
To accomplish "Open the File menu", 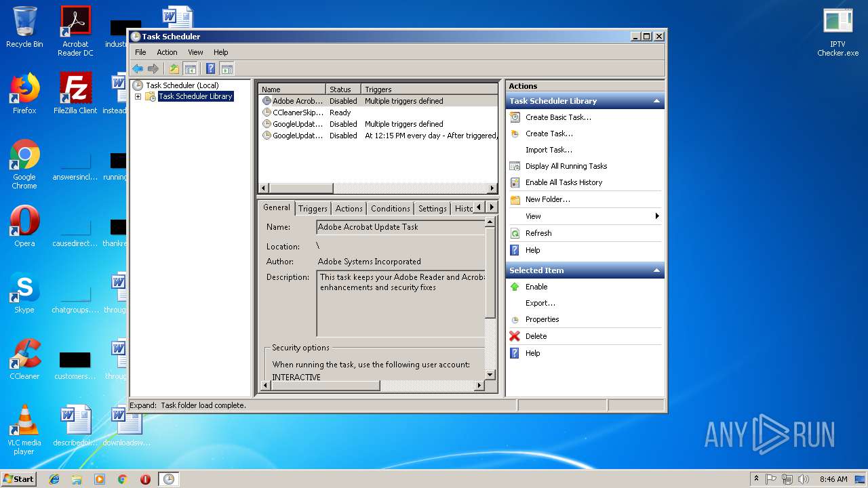I will [x=140, y=52].
